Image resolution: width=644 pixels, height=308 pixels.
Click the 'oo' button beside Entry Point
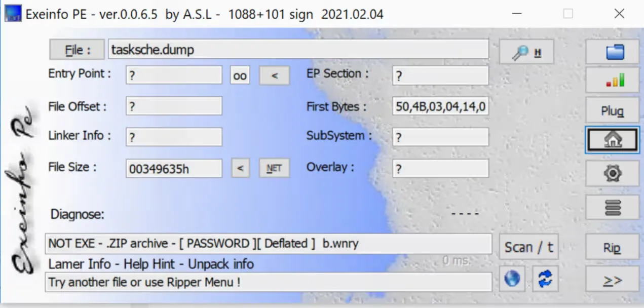[240, 75]
